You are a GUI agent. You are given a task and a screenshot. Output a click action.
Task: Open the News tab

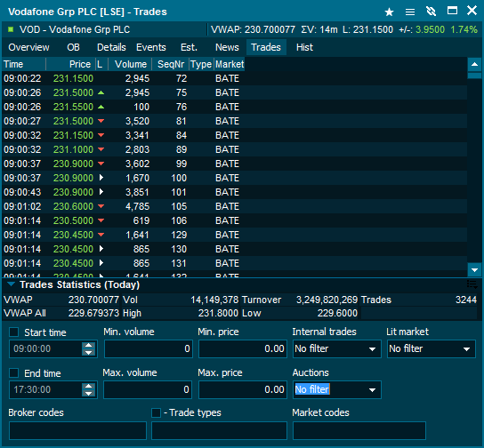click(x=227, y=47)
